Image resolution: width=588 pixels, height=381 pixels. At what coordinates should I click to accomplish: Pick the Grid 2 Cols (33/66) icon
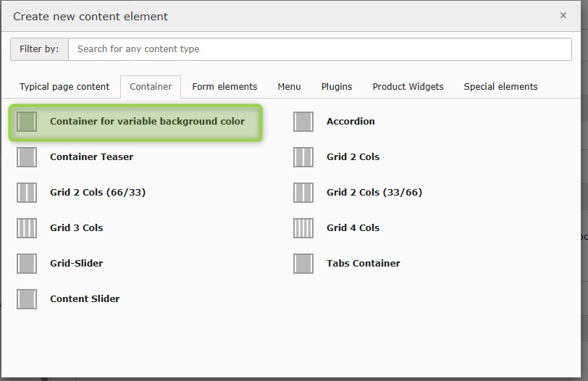[303, 193]
